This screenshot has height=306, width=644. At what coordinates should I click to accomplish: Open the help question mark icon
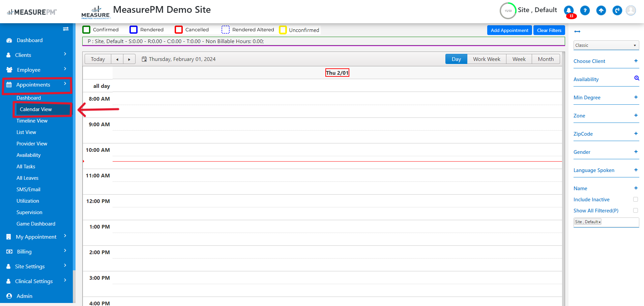[585, 11]
